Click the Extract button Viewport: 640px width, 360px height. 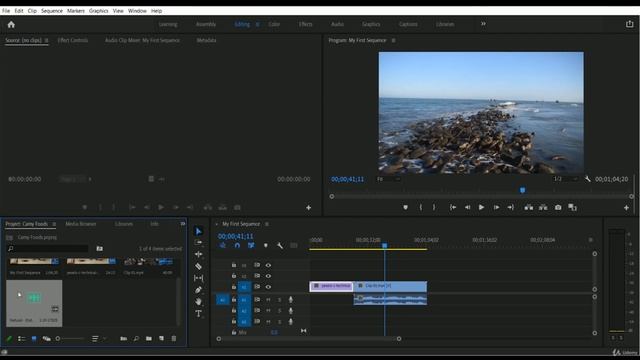(543, 207)
